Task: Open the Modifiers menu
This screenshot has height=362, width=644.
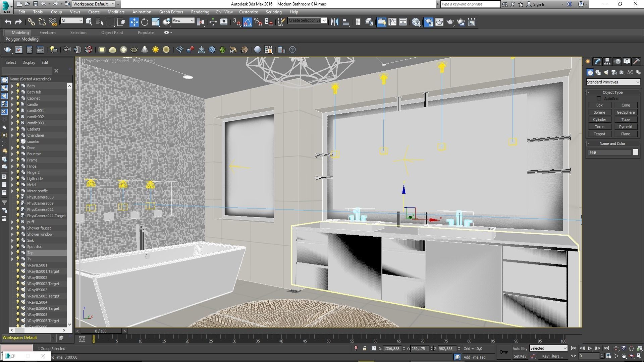Action: point(116,12)
